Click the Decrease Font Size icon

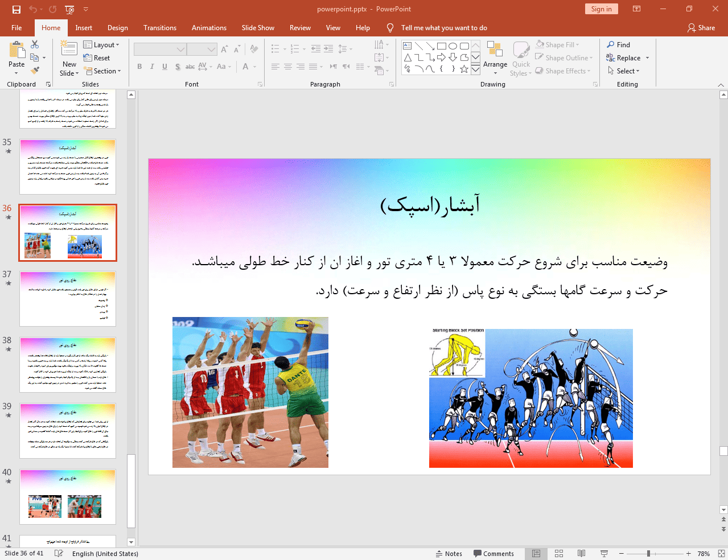237,49
